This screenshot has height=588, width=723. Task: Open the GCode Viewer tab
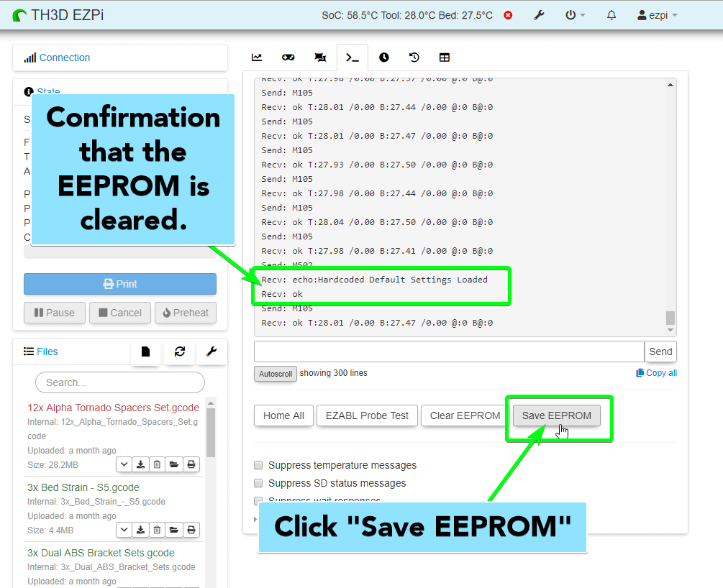coord(320,57)
